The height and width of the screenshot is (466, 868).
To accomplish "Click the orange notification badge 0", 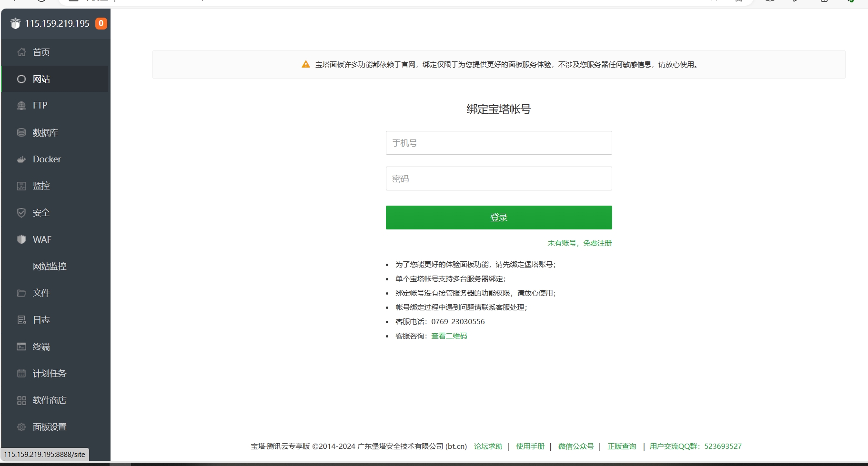I will pos(101,23).
